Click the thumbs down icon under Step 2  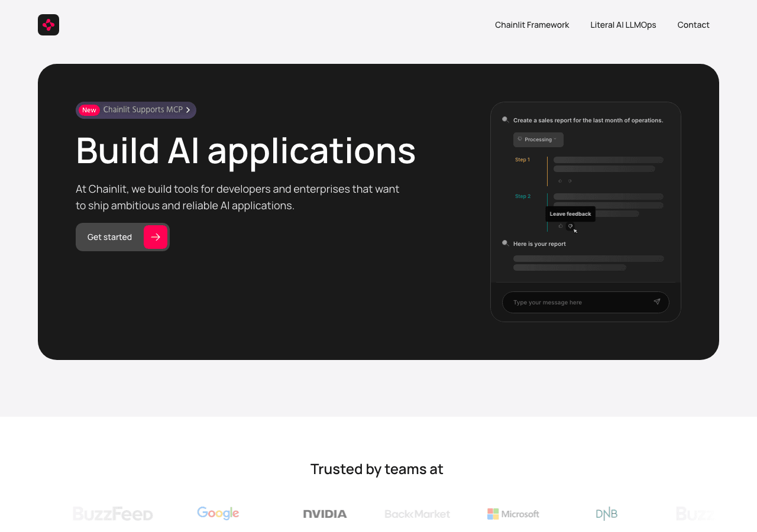[570, 226]
